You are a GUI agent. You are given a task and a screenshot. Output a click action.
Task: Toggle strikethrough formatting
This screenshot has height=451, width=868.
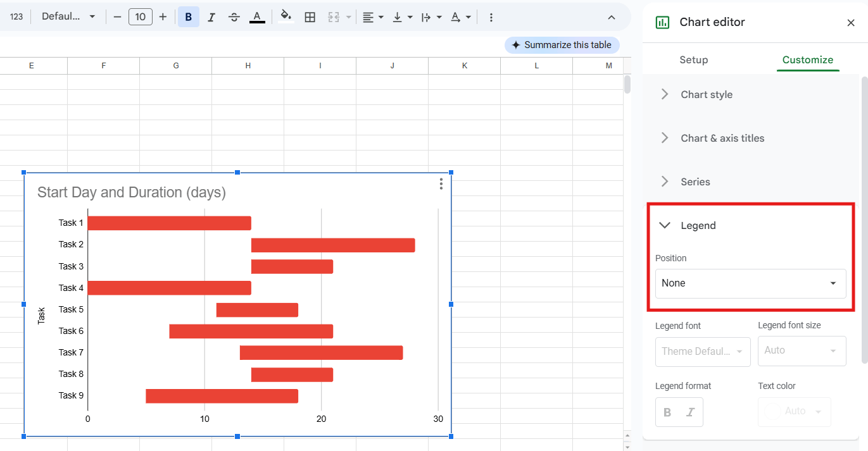click(x=234, y=17)
